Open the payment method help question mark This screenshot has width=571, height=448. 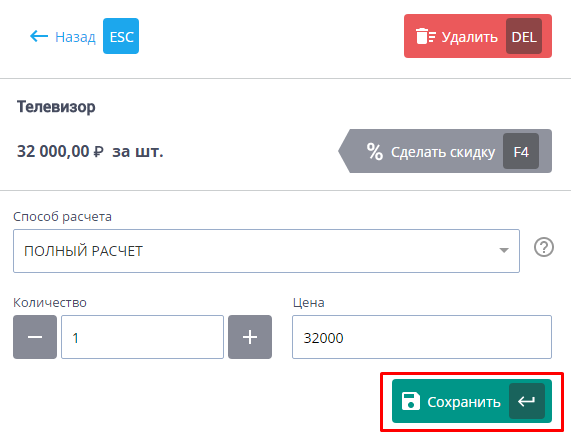(x=544, y=247)
